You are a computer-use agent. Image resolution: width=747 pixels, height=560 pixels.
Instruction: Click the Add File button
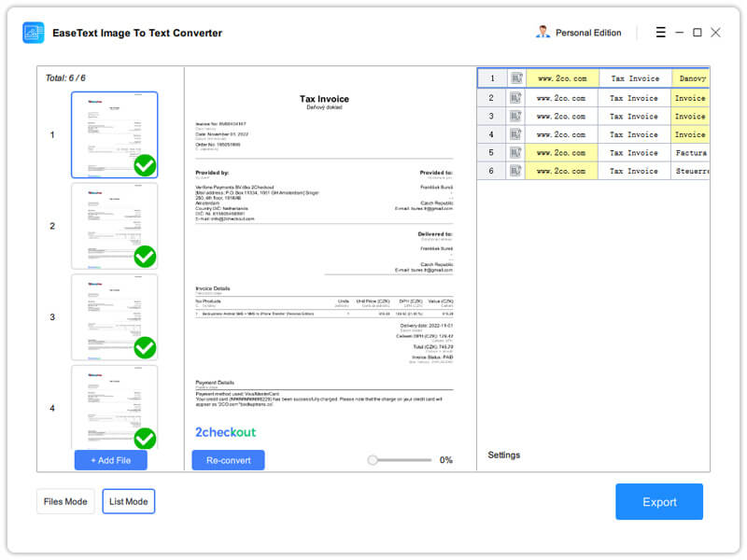pos(110,460)
